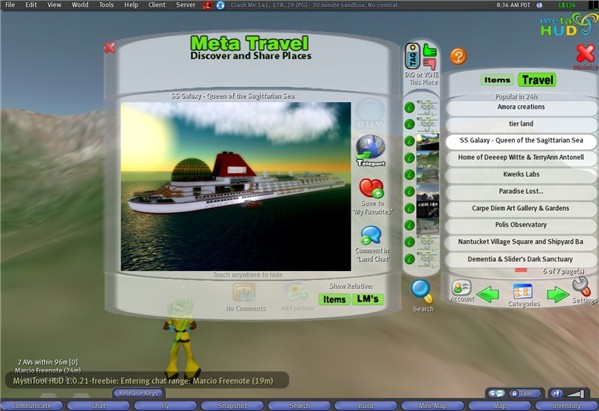This screenshot has width=599, height=411.
Task: Select Nantucket Village Square entry
Action: [521, 242]
